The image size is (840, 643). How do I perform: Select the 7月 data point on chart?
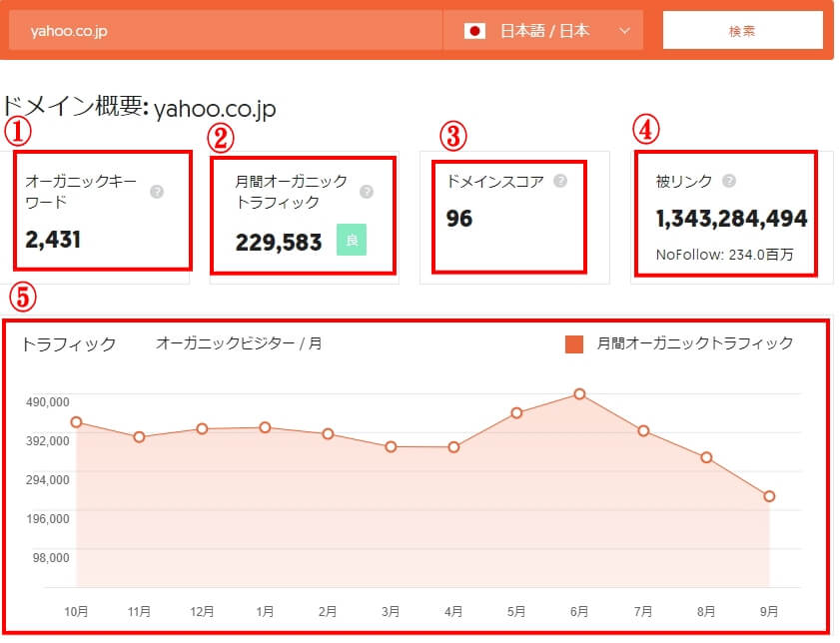tap(643, 430)
